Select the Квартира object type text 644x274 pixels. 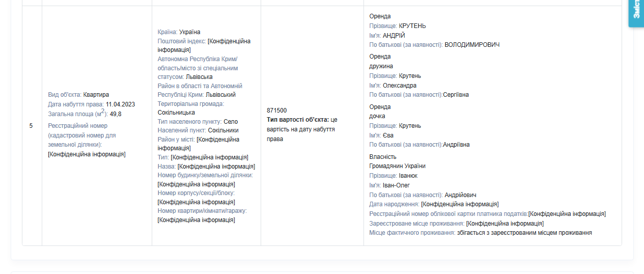[96, 95]
